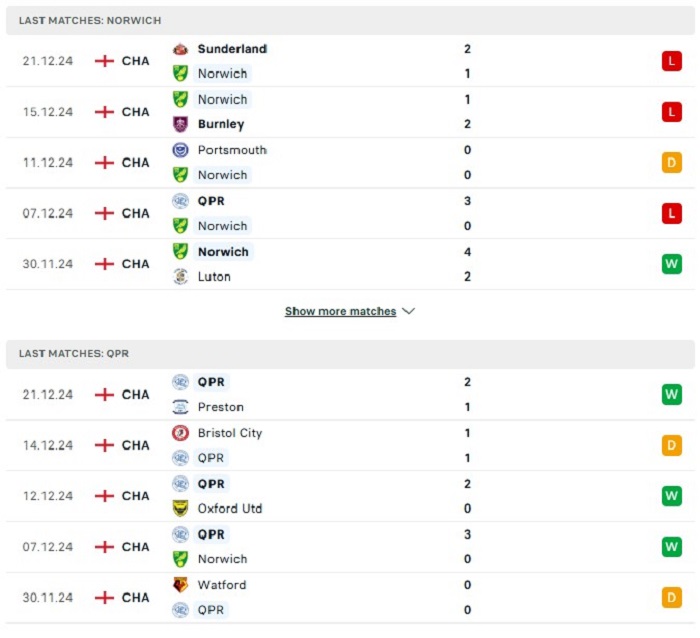Click the Watford club crest icon
Screen dimensions: 700x638
pos(180,585)
